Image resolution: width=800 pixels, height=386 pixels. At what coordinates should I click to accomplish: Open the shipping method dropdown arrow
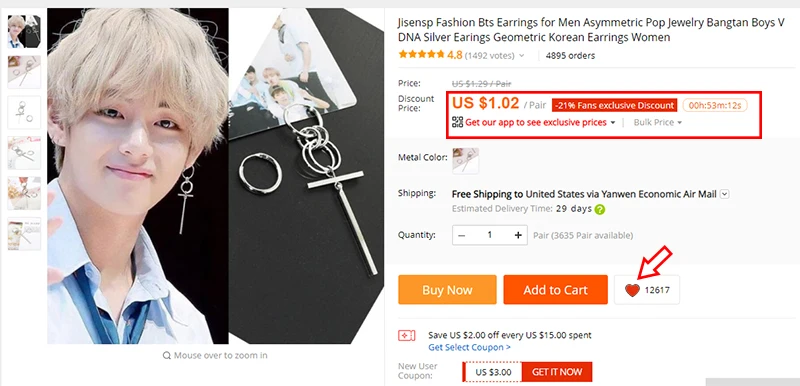point(724,194)
